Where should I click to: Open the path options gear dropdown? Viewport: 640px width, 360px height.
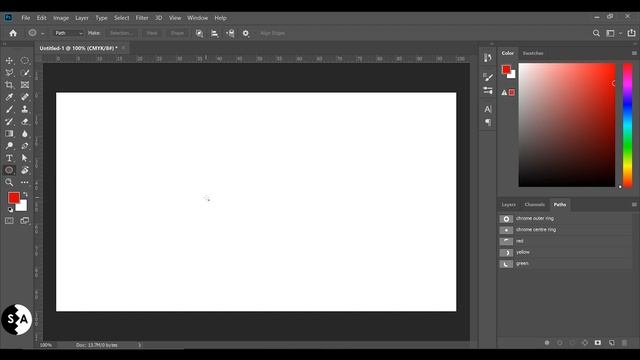[x=246, y=33]
